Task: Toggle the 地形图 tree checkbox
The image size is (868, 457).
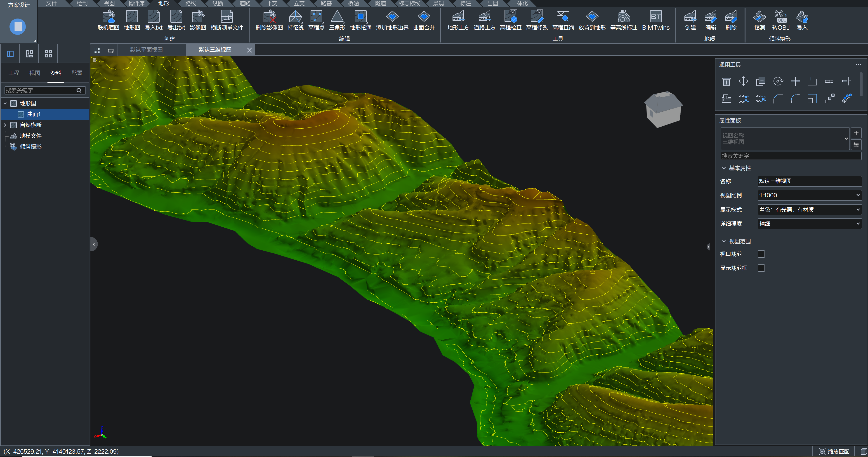Action: tap(14, 104)
